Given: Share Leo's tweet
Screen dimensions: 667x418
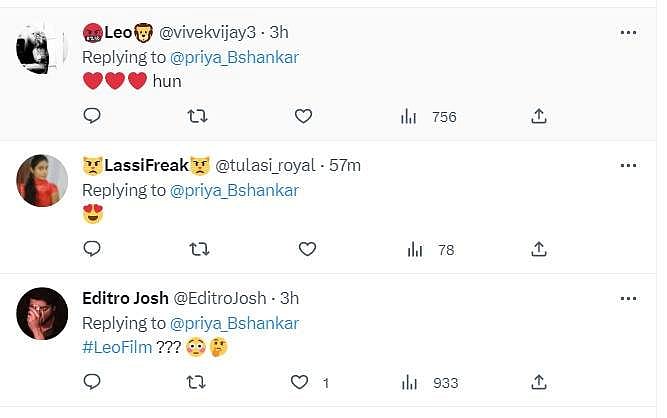Looking at the screenshot, I should [x=539, y=116].
